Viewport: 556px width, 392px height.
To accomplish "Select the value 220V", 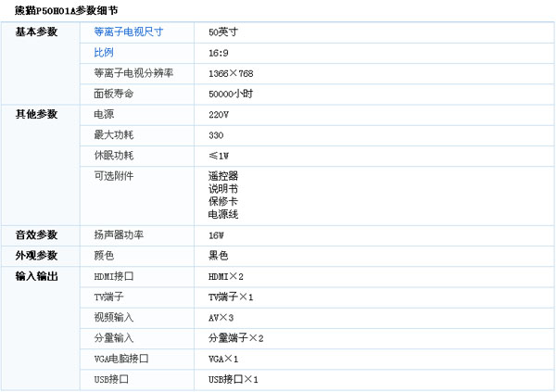I will [x=219, y=115].
